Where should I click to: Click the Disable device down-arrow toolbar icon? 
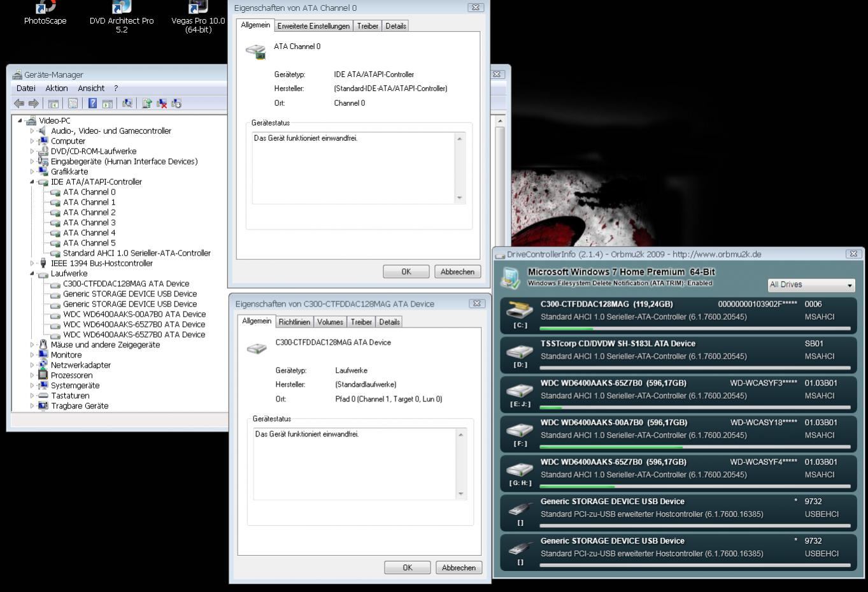point(176,103)
